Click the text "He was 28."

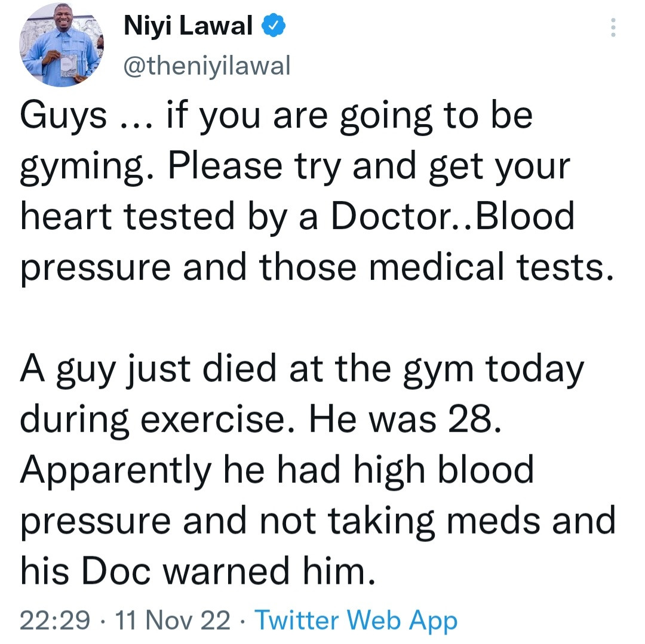402,421
